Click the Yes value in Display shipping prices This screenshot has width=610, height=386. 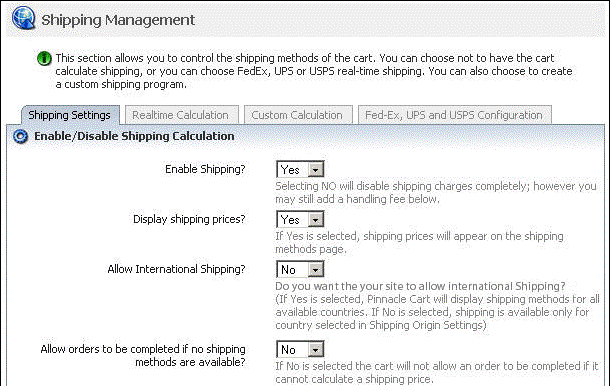pyautogui.click(x=290, y=219)
